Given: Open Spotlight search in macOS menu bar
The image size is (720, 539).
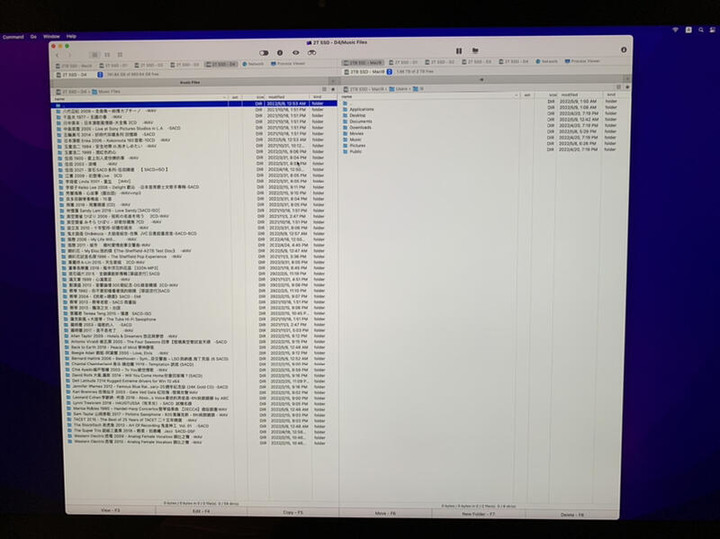Looking at the screenshot, I should 701,30.
